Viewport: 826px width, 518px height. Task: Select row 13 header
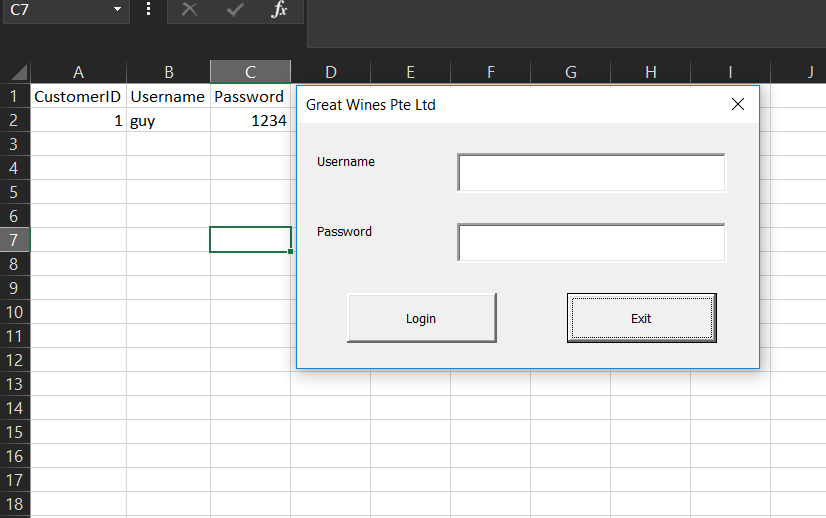click(x=15, y=384)
